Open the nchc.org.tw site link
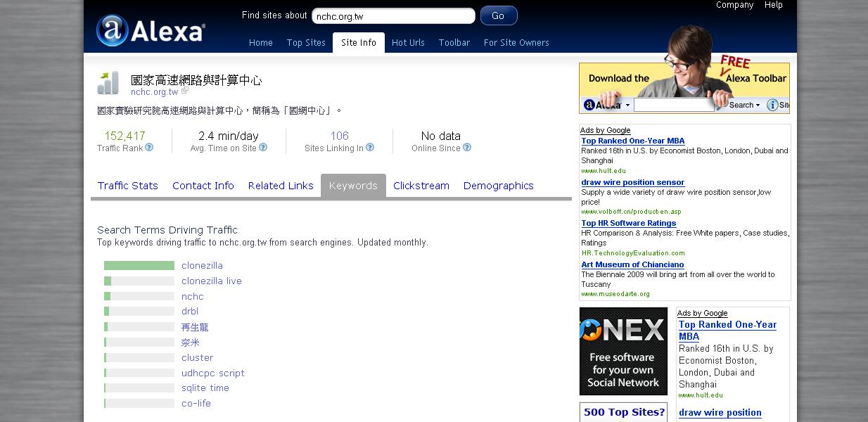 155,92
